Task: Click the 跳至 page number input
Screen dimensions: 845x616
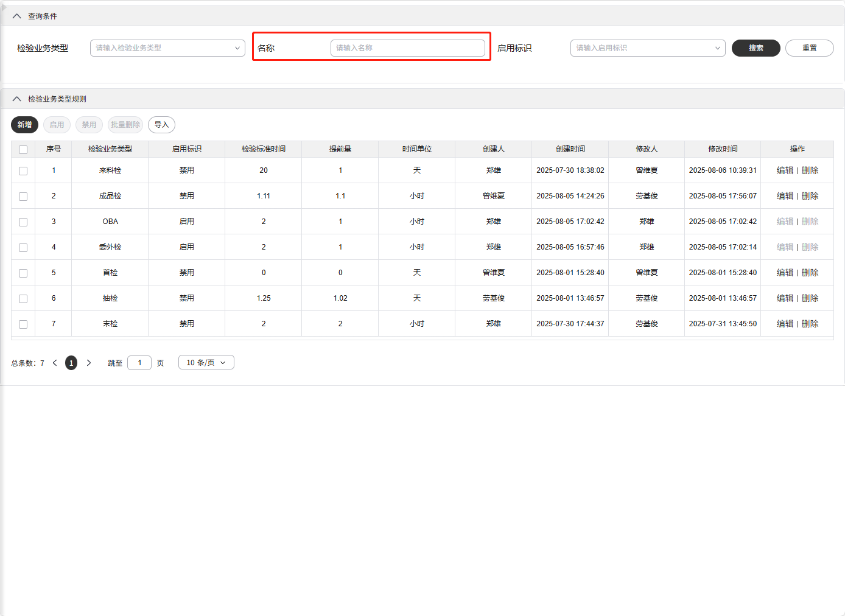Action: point(139,363)
